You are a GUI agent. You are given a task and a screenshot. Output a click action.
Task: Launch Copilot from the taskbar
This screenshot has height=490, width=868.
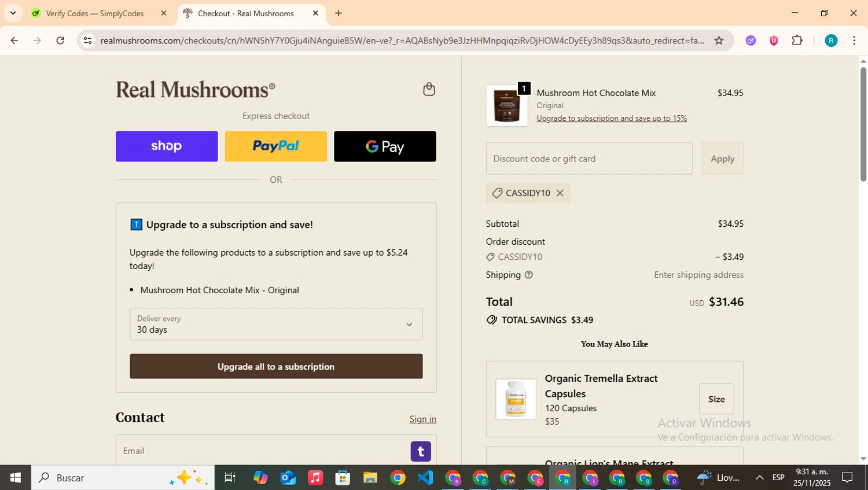(260, 478)
